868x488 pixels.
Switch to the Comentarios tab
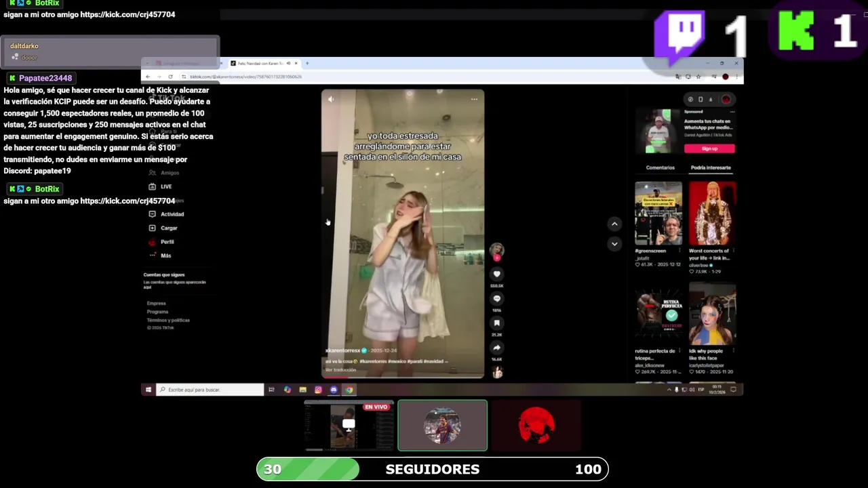pos(660,167)
